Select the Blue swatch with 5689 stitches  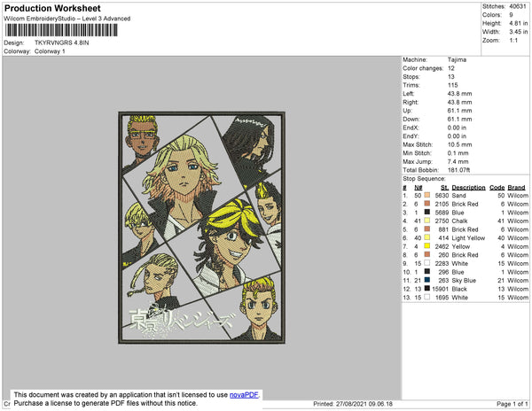click(x=426, y=212)
